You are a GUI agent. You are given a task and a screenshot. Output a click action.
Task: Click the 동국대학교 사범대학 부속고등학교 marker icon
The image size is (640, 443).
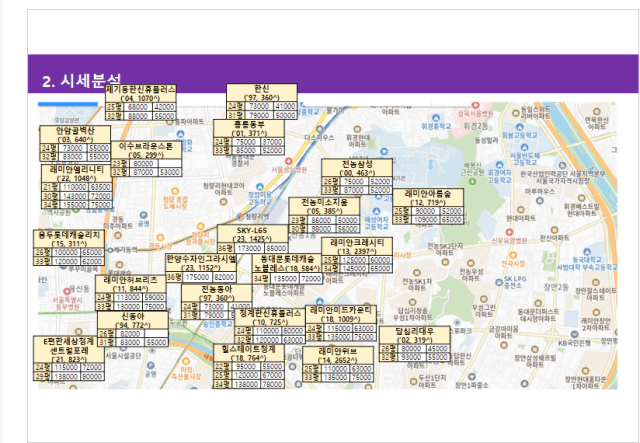(587, 252)
